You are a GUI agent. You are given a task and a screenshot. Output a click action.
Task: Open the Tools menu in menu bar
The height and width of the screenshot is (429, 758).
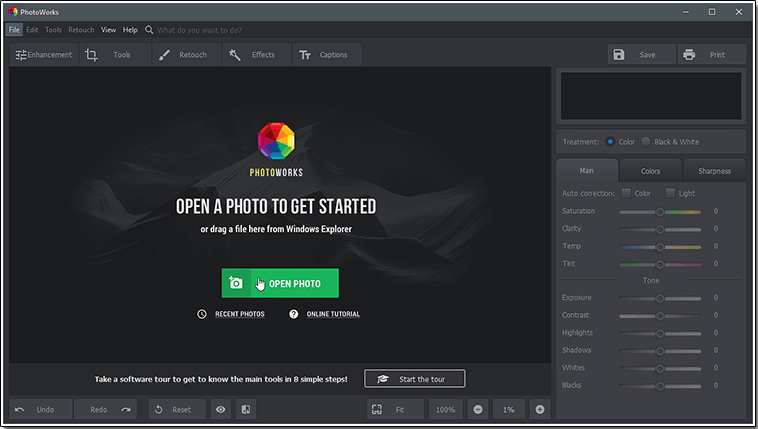(53, 30)
